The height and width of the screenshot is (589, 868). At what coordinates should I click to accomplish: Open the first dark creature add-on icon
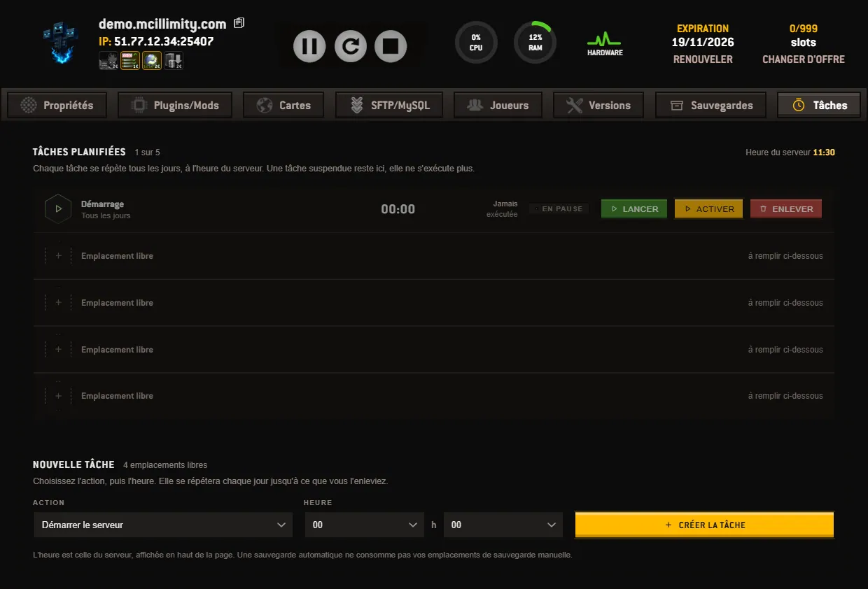tap(108, 61)
